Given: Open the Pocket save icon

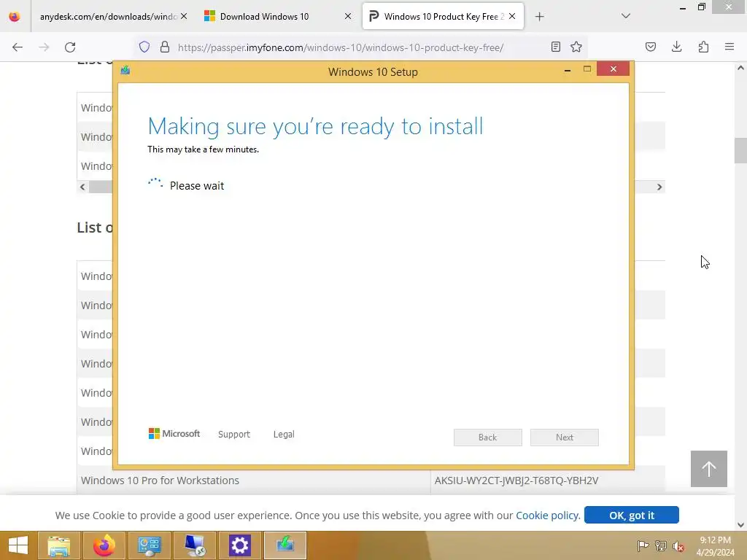Looking at the screenshot, I should coord(650,47).
